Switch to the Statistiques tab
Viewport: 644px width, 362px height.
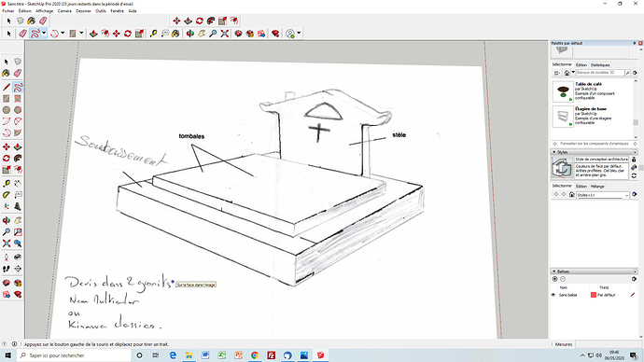600,65
